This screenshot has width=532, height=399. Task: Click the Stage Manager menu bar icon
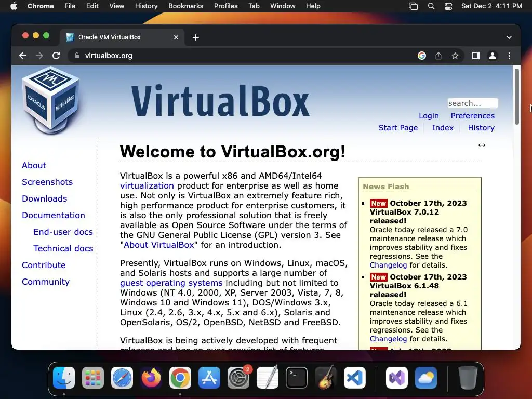(x=413, y=6)
